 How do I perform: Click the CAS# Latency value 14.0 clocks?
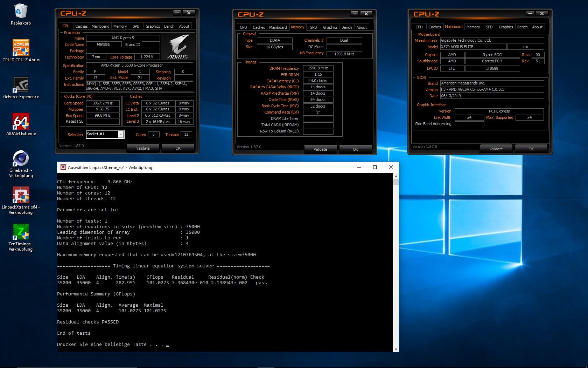[x=318, y=81]
